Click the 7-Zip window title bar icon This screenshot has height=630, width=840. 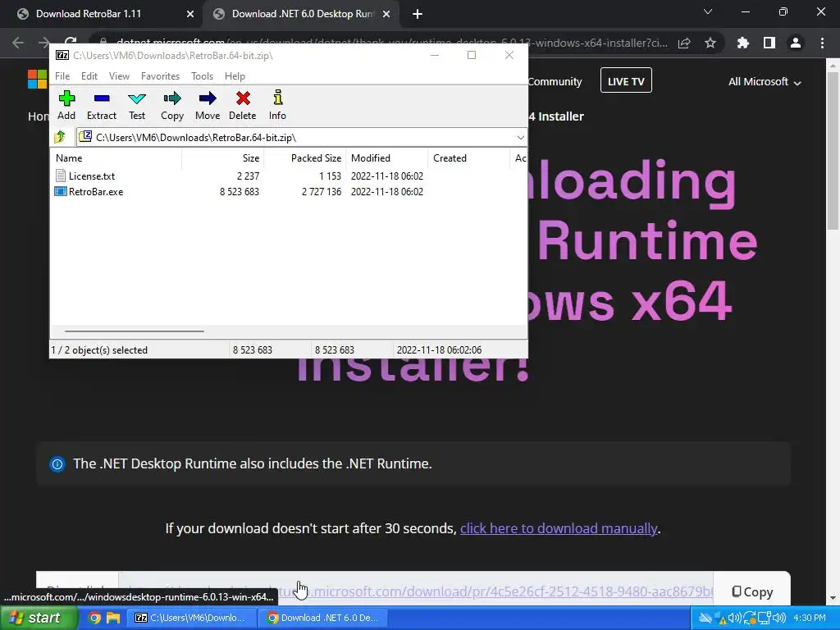tap(62, 55)
